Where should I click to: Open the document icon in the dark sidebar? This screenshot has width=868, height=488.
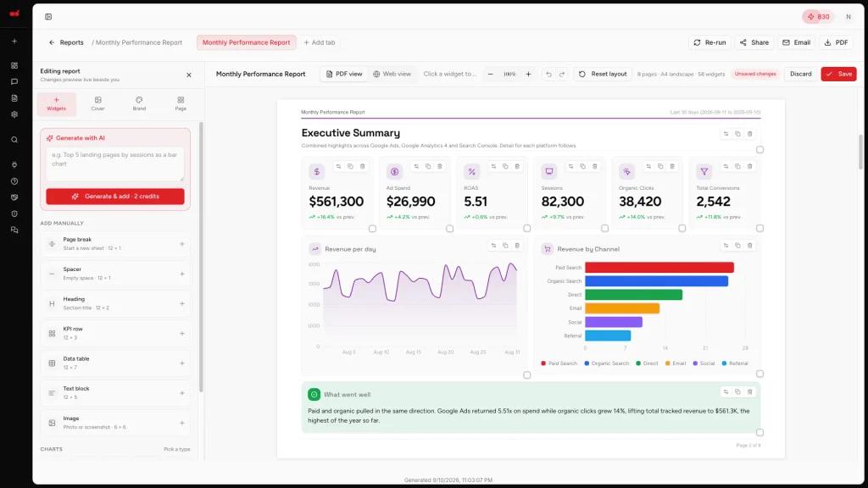pos(14,98)
